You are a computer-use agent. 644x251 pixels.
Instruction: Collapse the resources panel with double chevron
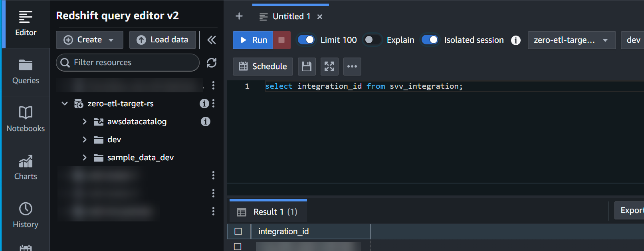coord(212,40)
